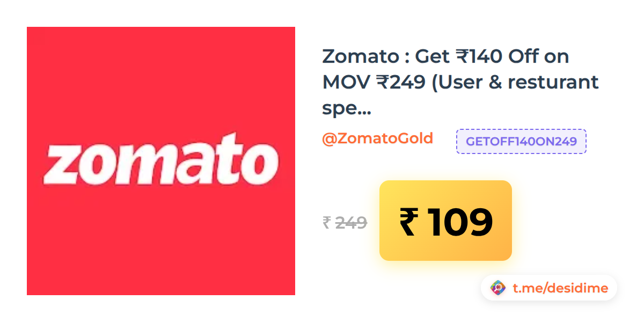The width and height of the screenshot is (644, 322).
Task: Copy the GETOFF140ON249 coupon code
Action: point(521,142)
